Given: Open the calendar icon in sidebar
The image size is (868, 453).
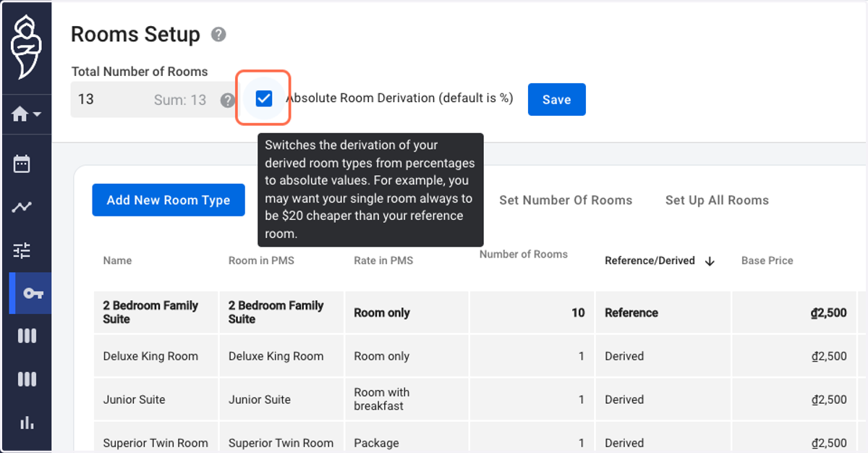Looking at the screenshot, I should 22,164.
